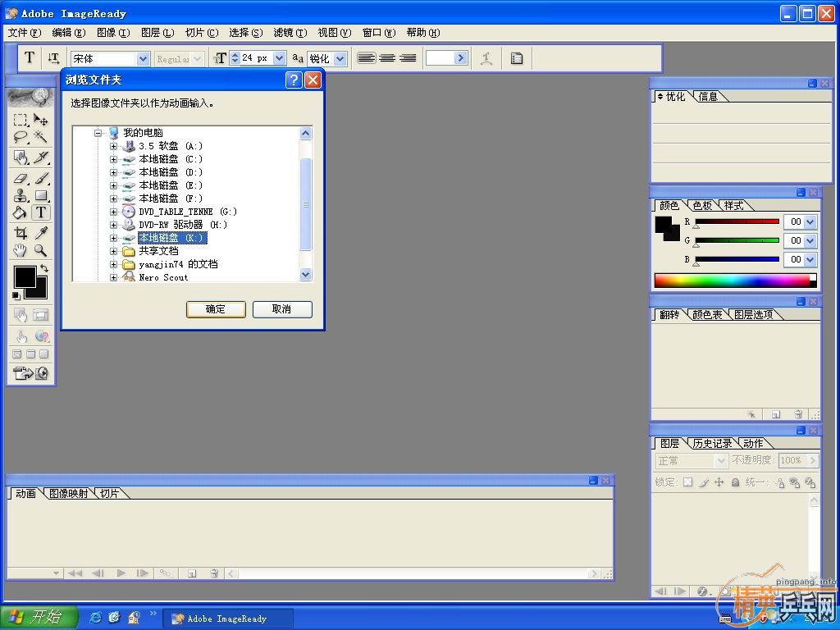Viewport: 840px width, 630px height.
Task: Expand the DVD_TABLE_TENNE (G:) node
Action: 113,212
